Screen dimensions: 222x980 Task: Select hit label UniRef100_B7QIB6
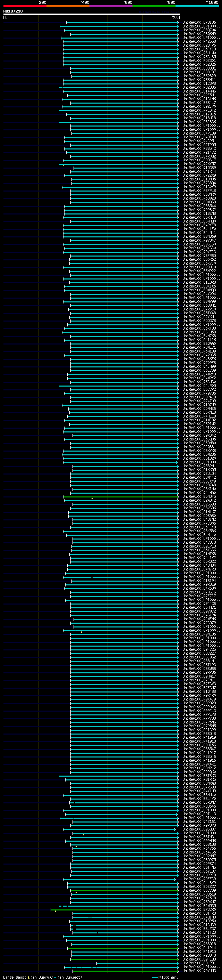coord(199,23)
